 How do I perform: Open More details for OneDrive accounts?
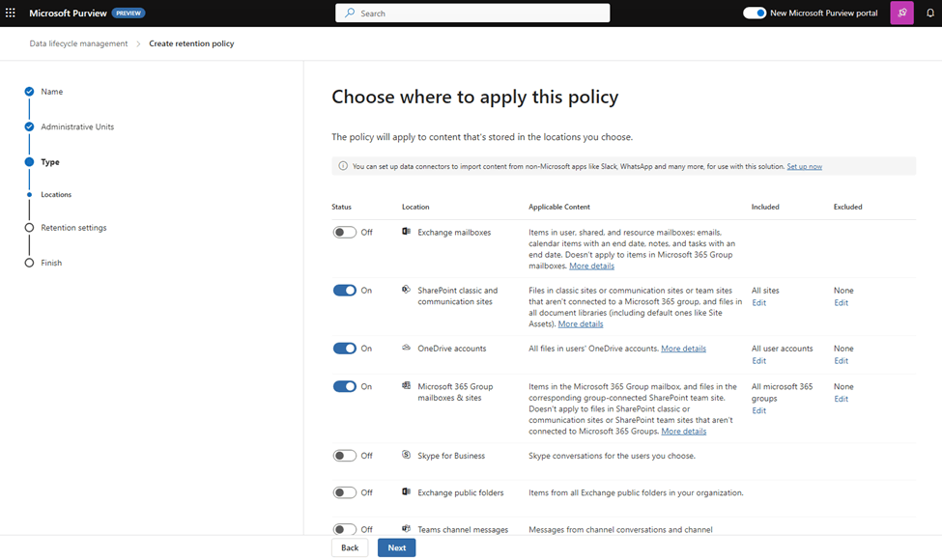pyautogui.click(x=684, y=349)
